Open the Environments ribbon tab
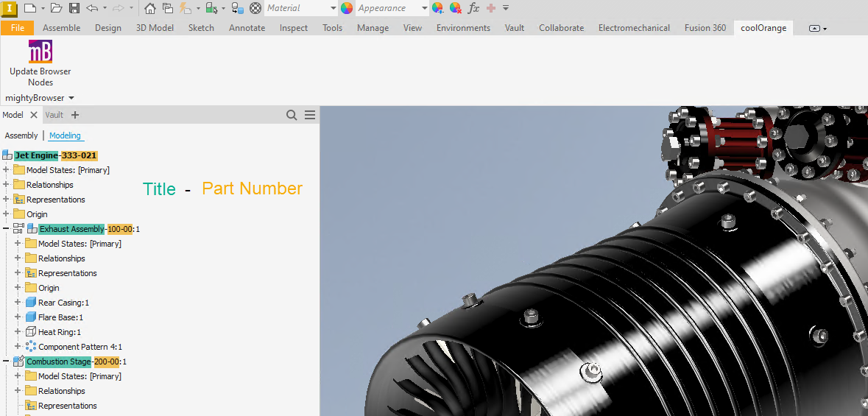This screenshot has width=868, height=416. pyautogui.click(x=463, y=28)
